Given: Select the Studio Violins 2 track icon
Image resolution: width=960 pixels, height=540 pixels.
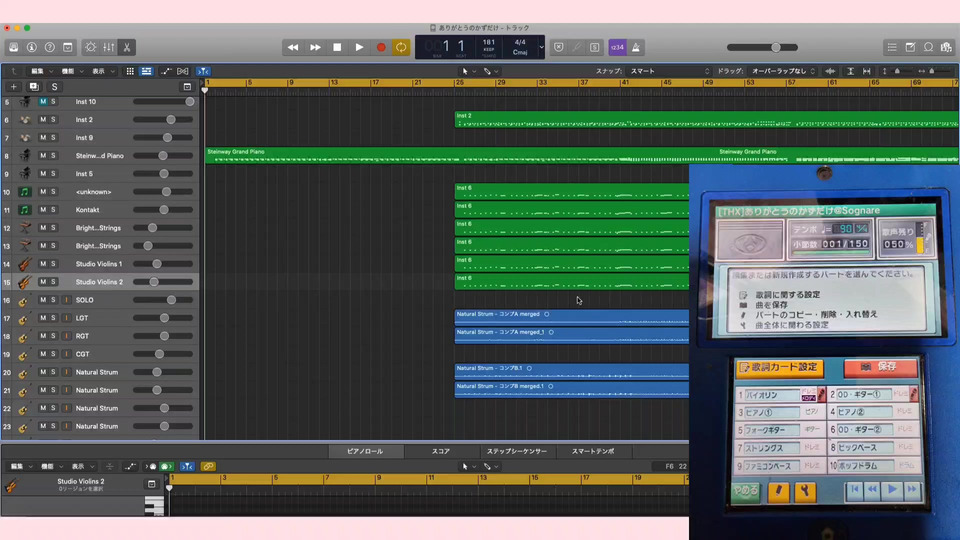Looking at the screenshot, I should point(24,282).
